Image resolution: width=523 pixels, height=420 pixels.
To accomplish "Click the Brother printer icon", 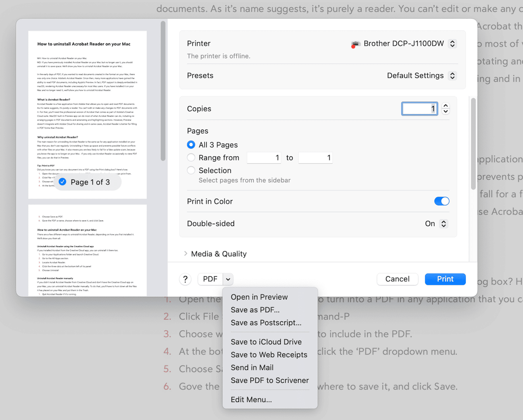I will pos(356,44).
